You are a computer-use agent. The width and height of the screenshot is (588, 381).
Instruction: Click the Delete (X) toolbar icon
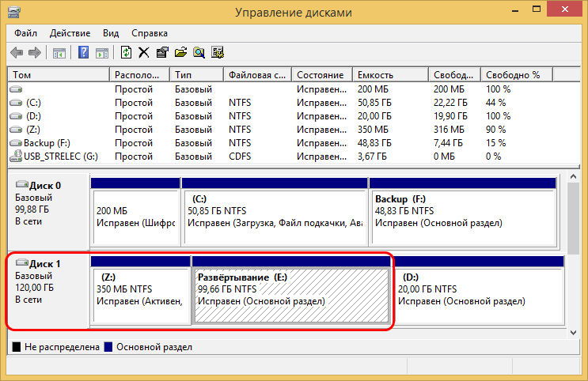[144, 53]
